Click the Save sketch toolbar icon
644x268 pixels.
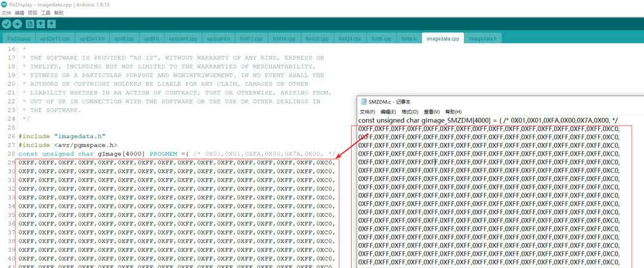(x=51, y=24)
